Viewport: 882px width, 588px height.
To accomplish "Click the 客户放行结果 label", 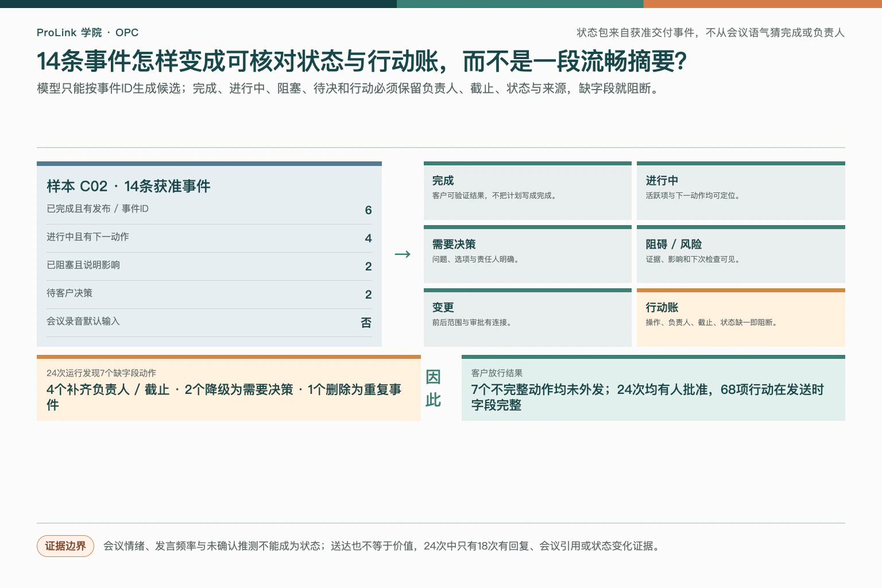I will point(497,373).
